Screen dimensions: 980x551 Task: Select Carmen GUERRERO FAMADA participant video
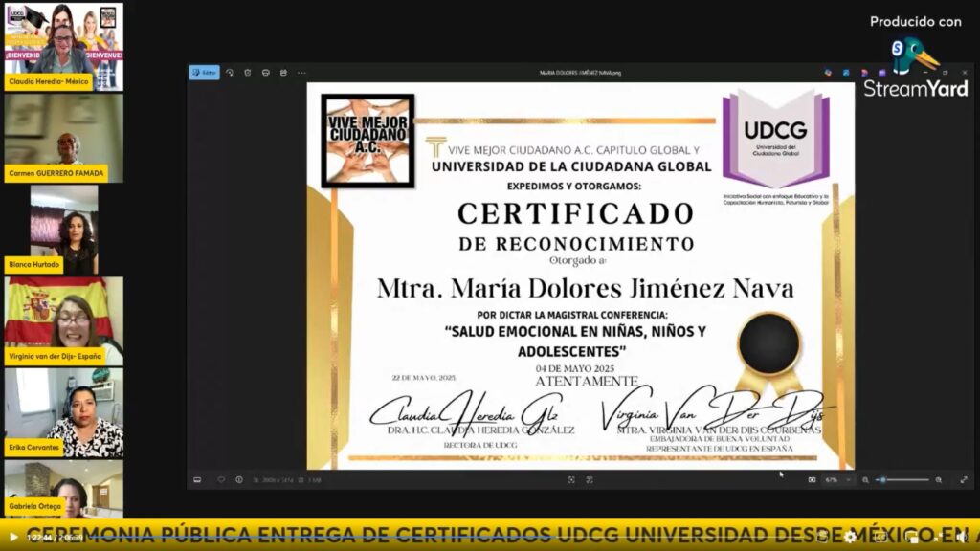(64, 138)
